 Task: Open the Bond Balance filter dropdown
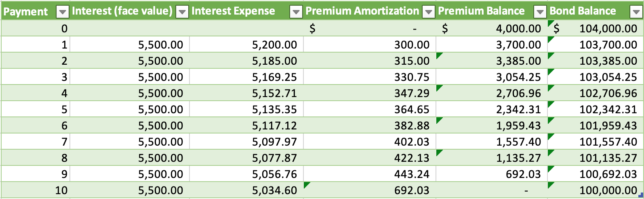[636, 12]
